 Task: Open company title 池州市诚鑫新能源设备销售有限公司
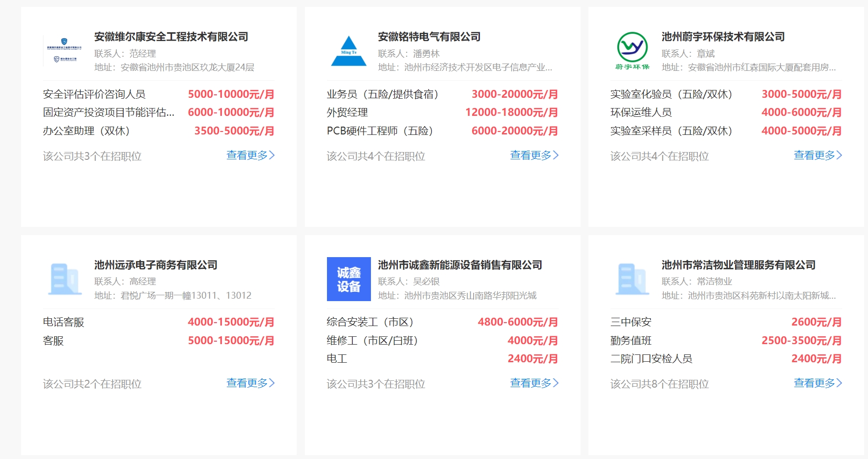(460, 265)
